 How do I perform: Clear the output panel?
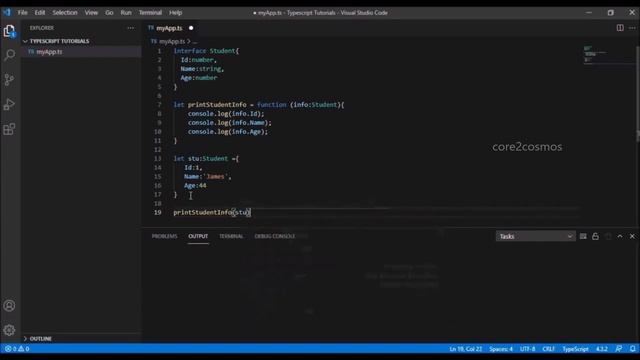[x=583, y=236]
